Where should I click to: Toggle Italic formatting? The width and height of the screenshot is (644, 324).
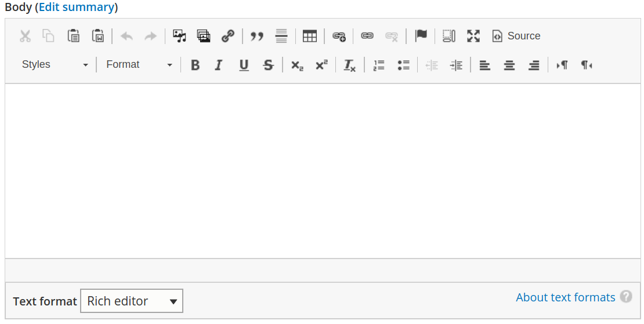tap(219, 65)
